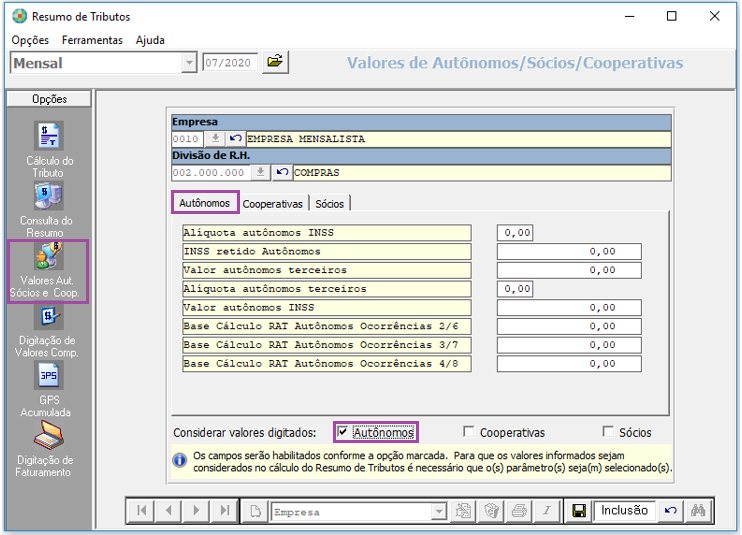Switch to the Sócios tab
742x535 pixels.
pyautogui.click(x=330, y=204)
